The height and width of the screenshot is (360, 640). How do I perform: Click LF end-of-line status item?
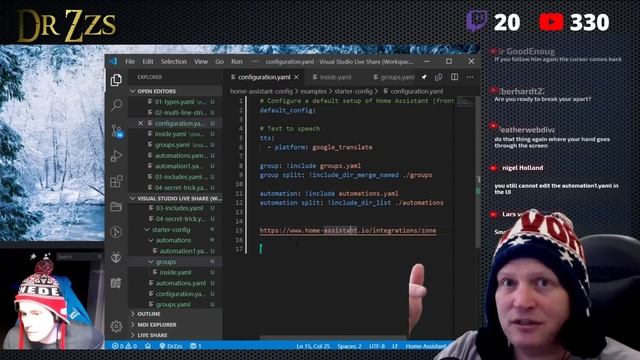click(x=395, y=346)
